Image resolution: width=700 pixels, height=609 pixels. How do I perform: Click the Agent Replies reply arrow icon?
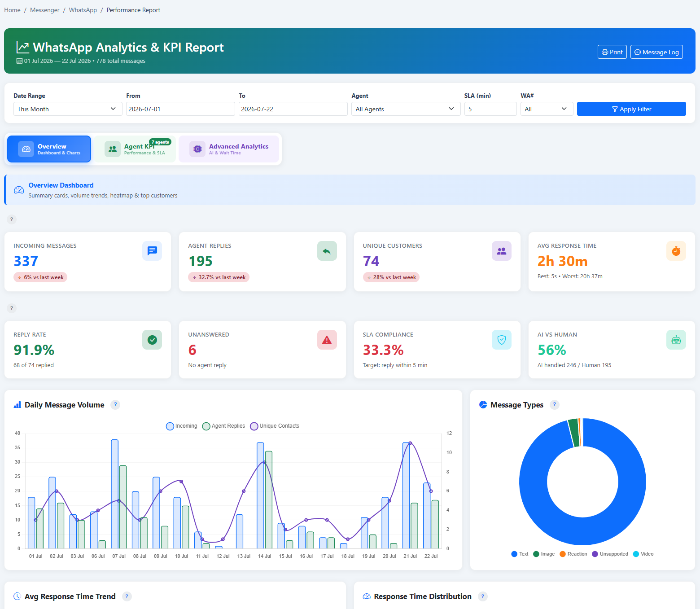pos(327,251)
